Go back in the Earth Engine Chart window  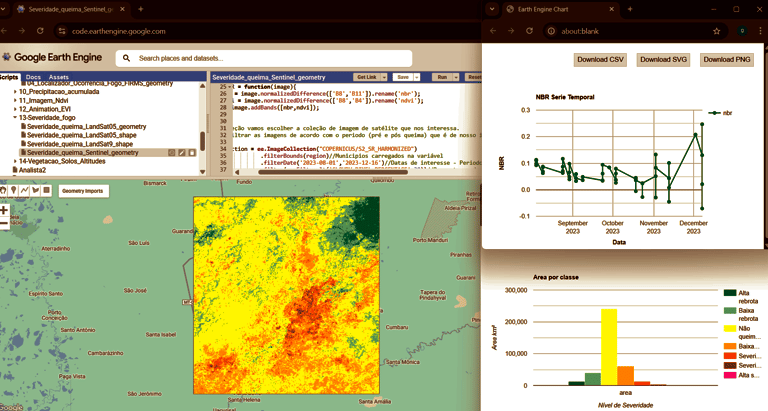(493, 31)
